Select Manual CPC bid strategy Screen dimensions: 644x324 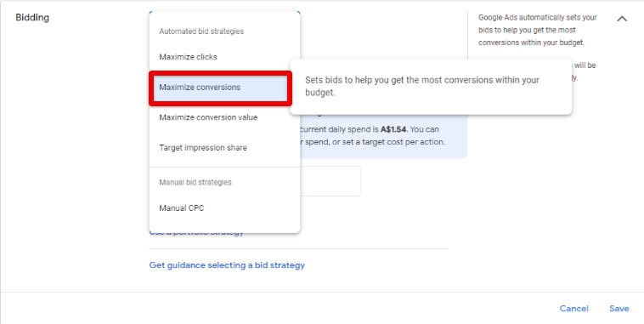tap(224, 208)
